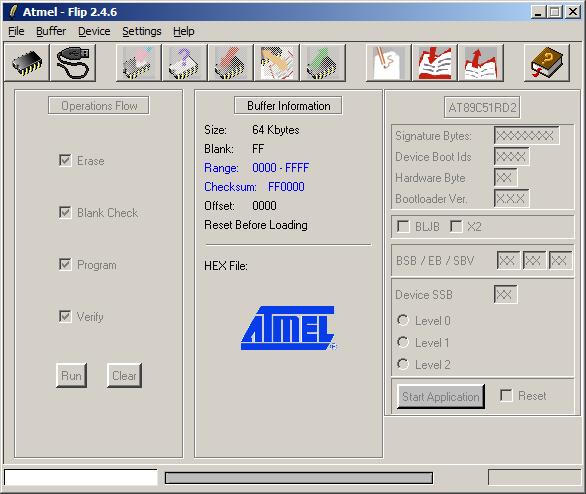Click the Buffer Information header button
Image resolution: width=586 pixels, height=494 pixels.
288,106
